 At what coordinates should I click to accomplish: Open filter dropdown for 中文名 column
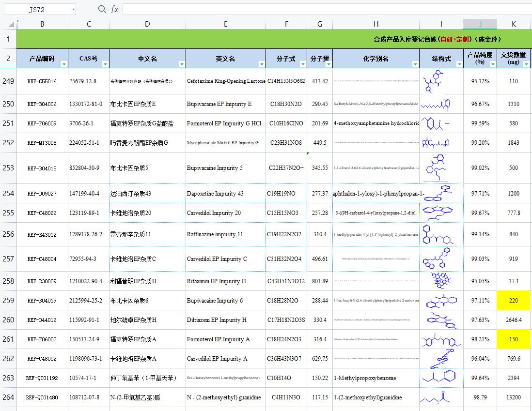click(182, 64)
